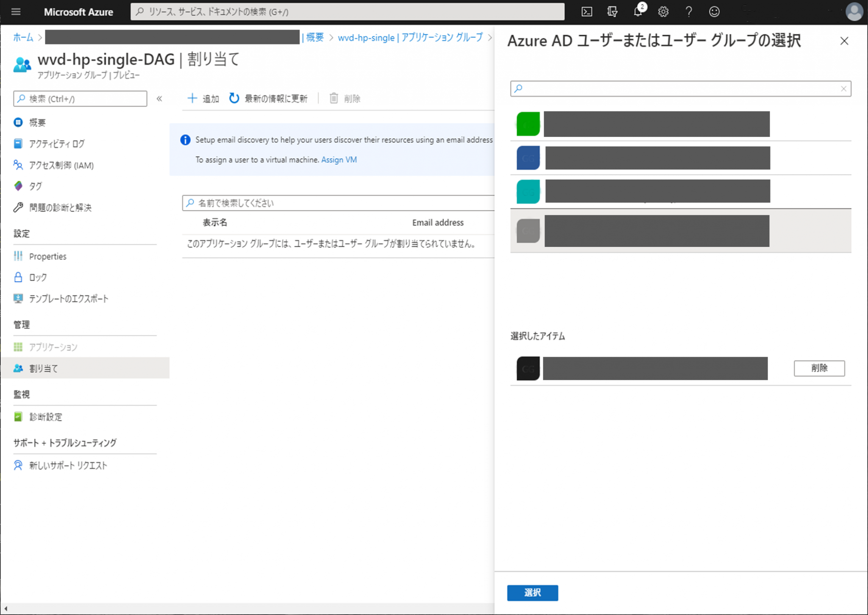The image size is (868, 615).
Task: Collapse the sidebar with the « chevron
Action: (160, 98)
